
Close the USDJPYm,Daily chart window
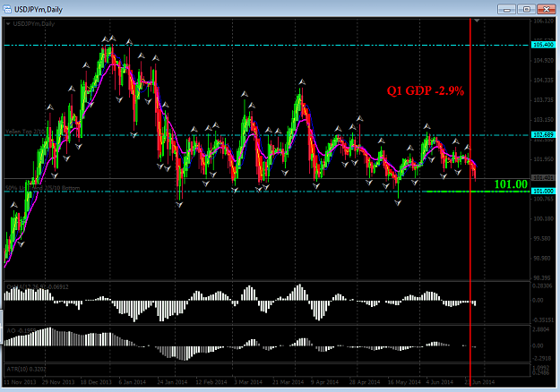(546, 9)
